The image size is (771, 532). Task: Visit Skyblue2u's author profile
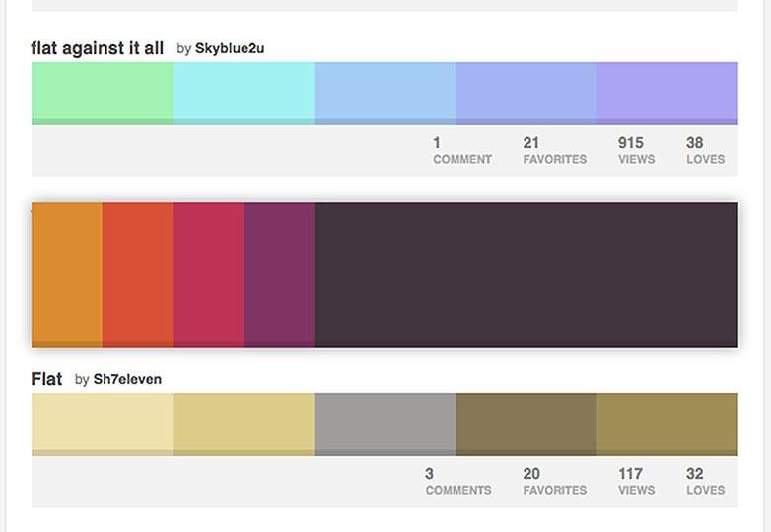(x=230, y=48)
